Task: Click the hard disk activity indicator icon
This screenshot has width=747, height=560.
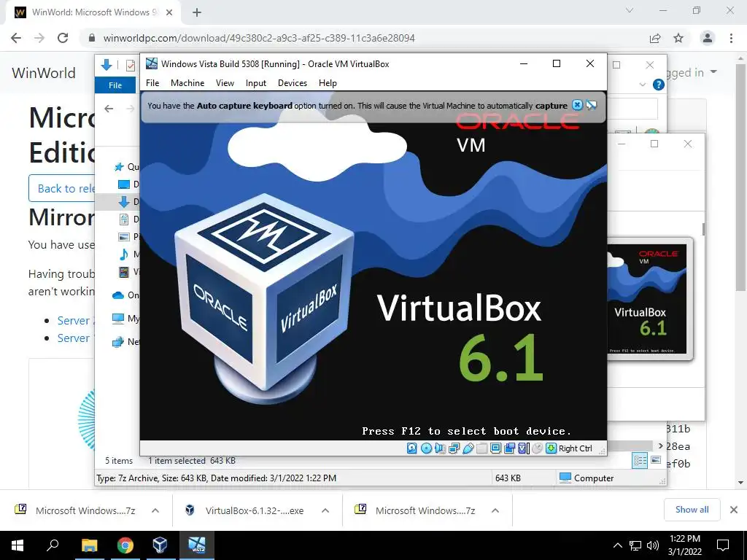Action: [x=412, y=448]
